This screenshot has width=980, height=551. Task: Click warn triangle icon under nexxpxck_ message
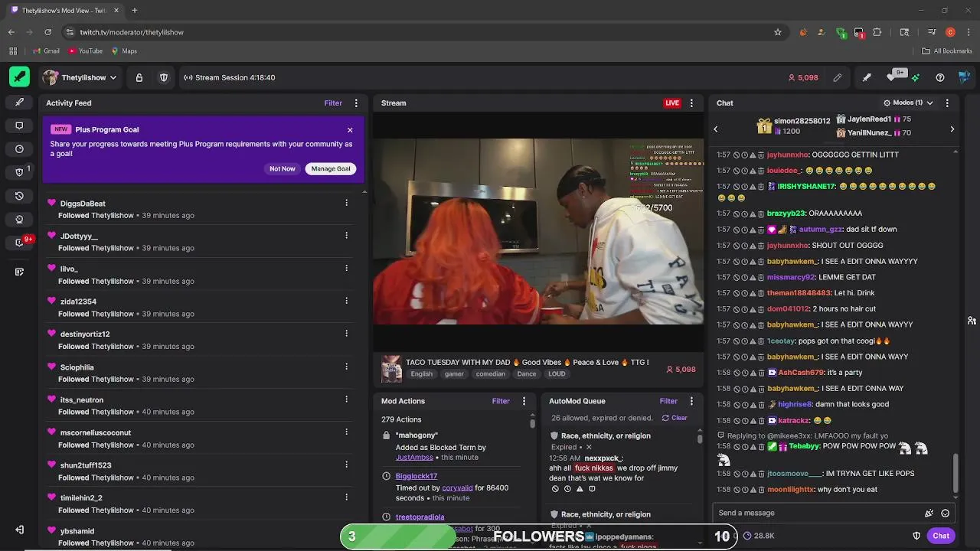[x=580, y=489]
